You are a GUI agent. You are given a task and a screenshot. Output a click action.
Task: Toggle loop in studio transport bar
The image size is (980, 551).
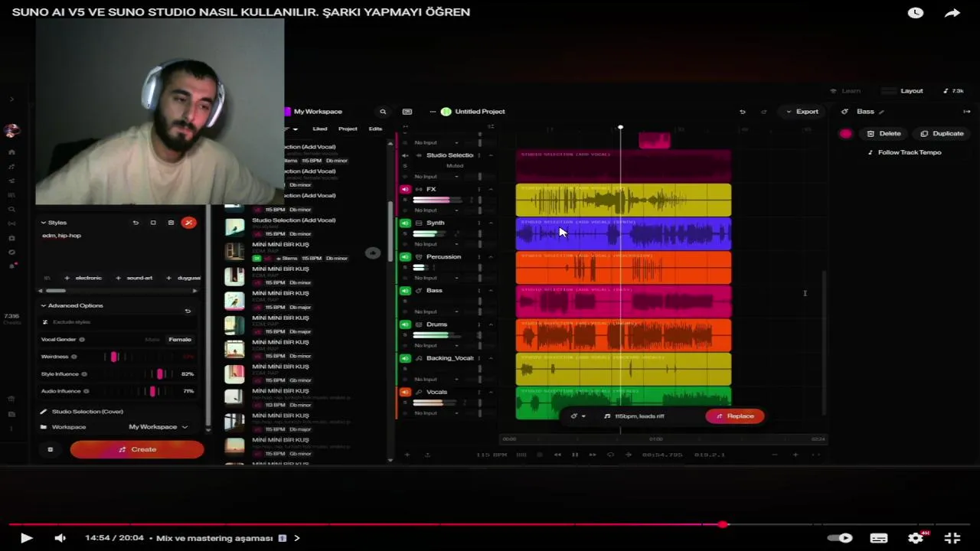pos(610,455)
